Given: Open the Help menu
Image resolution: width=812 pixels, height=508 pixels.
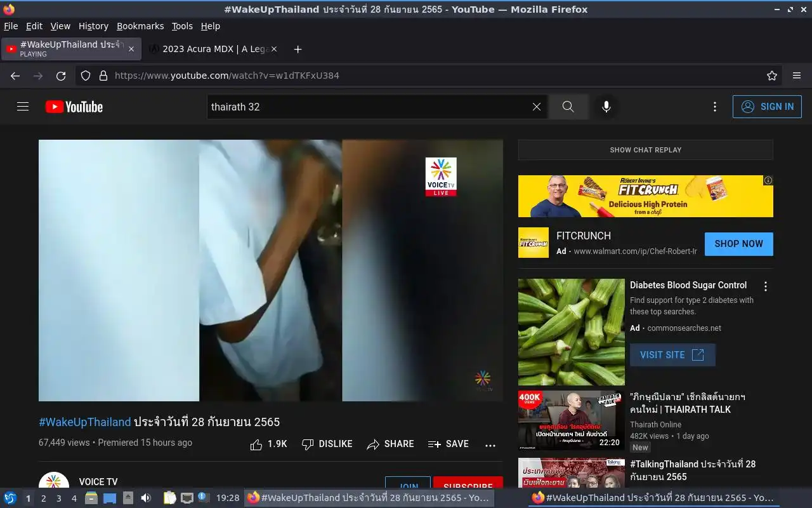Looking at the screenshot, I should tap(210, 26).
